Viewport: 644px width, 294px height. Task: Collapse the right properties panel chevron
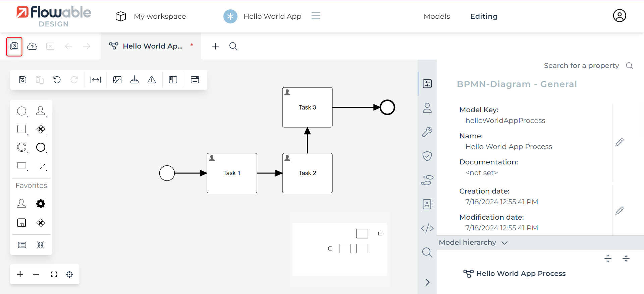click(x=427, y=282)
